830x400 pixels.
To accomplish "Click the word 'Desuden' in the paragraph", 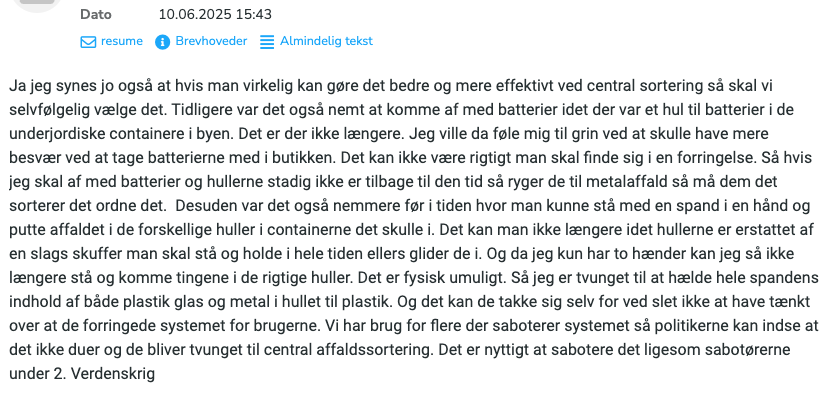I will [x=207, y=206].
